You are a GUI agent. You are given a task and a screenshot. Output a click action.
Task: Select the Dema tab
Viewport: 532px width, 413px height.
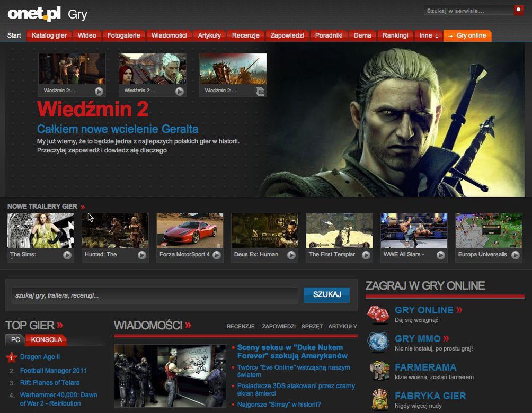coord(362,35)
